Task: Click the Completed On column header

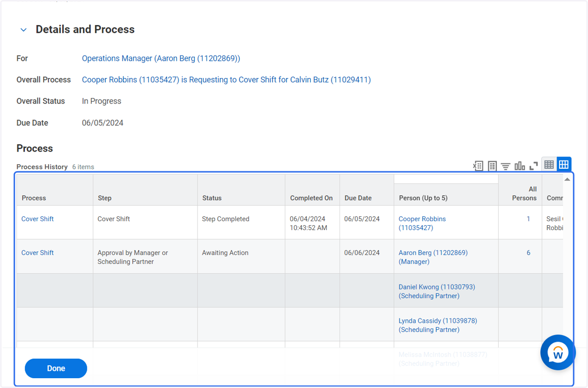Action: coord(313,190)
